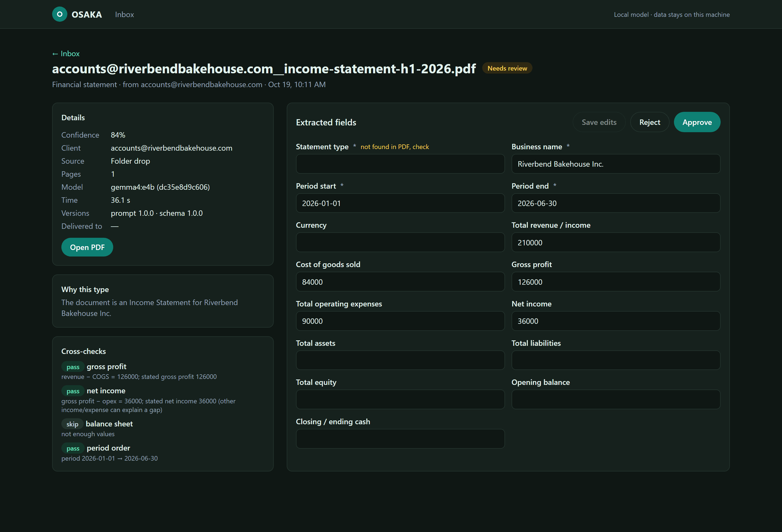Screen dimensions: 782x532
Task: Click the skip badge for balance sheet
Action: 72,424
